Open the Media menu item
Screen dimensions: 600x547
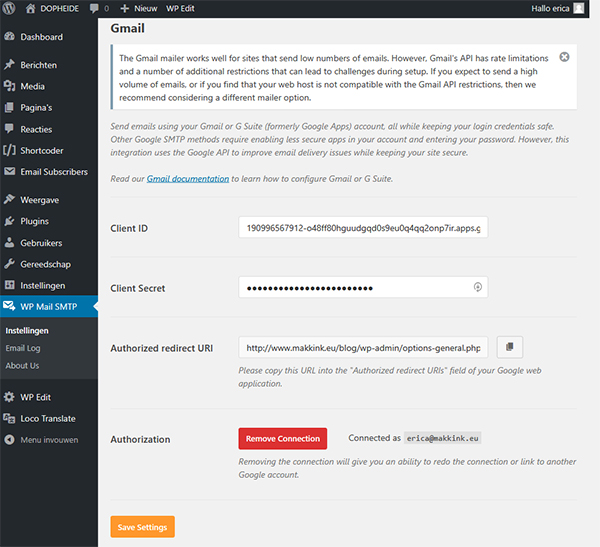tap(33, 86)
